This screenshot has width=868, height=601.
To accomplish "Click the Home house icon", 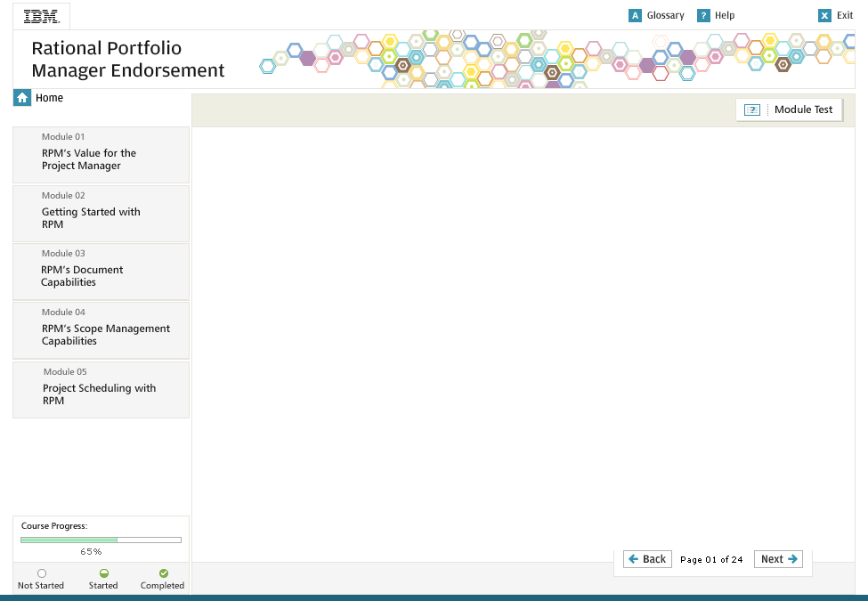I will pos(22,98).
